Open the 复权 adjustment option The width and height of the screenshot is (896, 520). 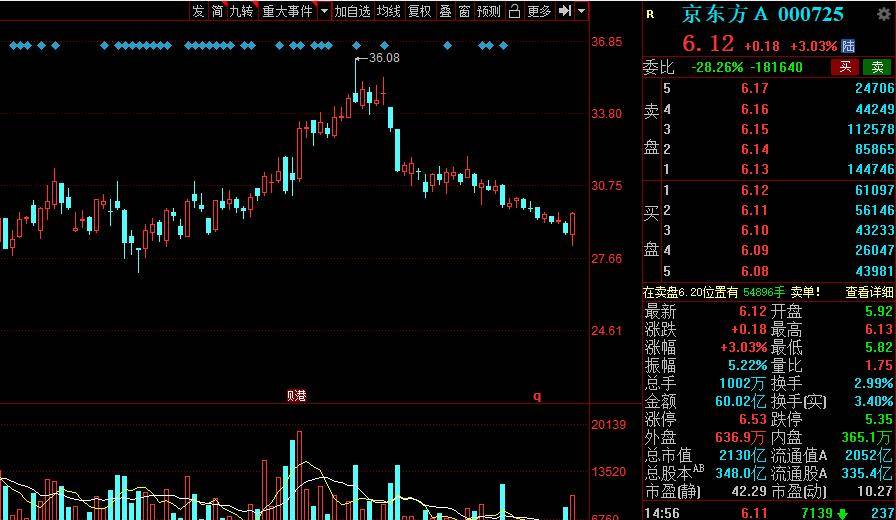[x=419, y=11]
